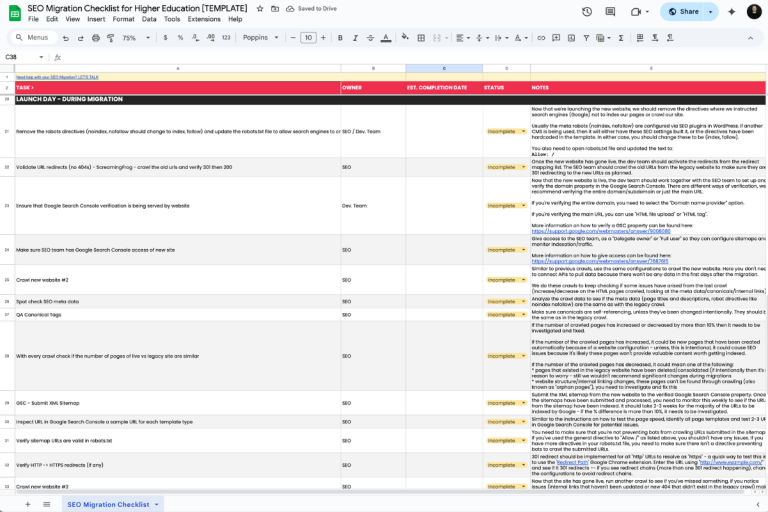The image size is (768, 512).
Task: Open the Extensions menu
Action: click(x=204, y=19)
